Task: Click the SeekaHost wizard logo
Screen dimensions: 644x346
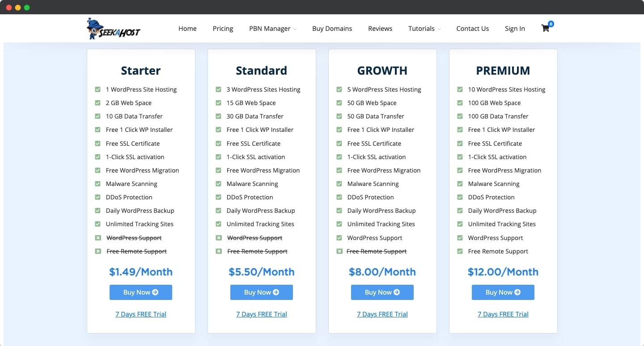Action: pos(113,29)
